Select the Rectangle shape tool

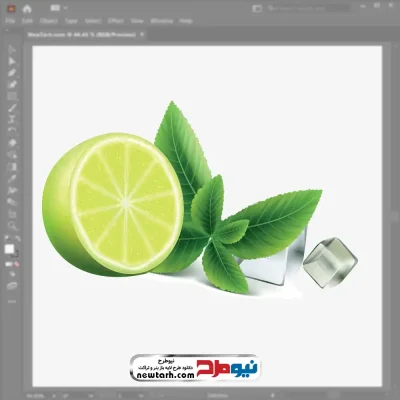12,96
